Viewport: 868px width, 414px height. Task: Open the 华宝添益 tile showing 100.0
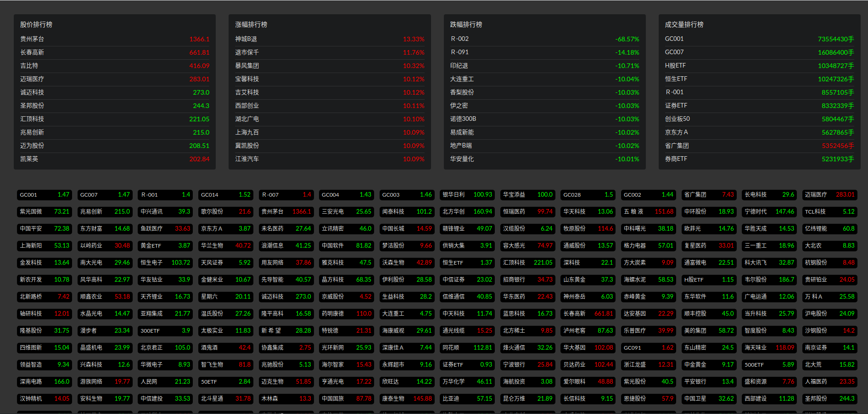click(x=528, y=195)
